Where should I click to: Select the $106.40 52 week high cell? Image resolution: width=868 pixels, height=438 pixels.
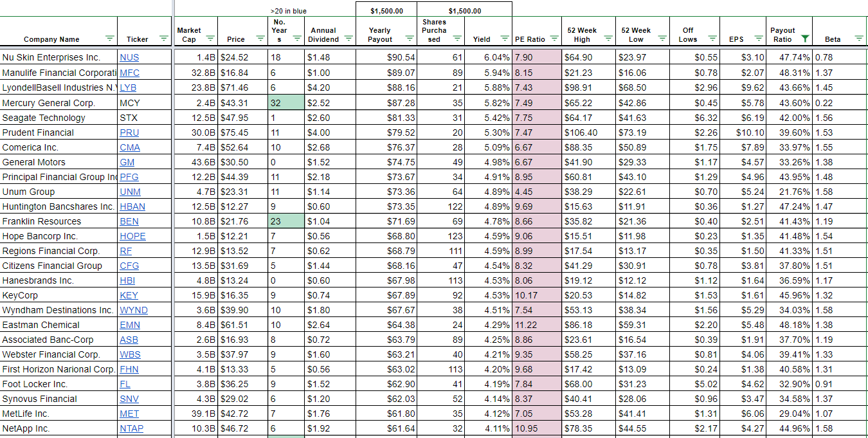588,132
